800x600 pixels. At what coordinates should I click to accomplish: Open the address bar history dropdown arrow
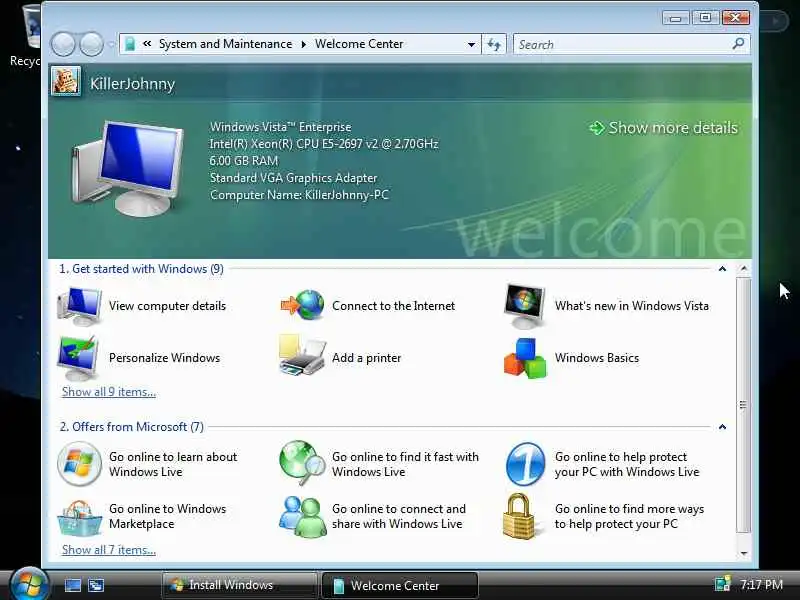coord(471,44)
